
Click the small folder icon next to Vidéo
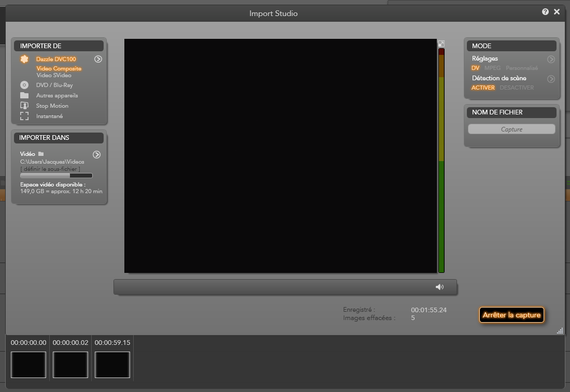tap(41, 154)
